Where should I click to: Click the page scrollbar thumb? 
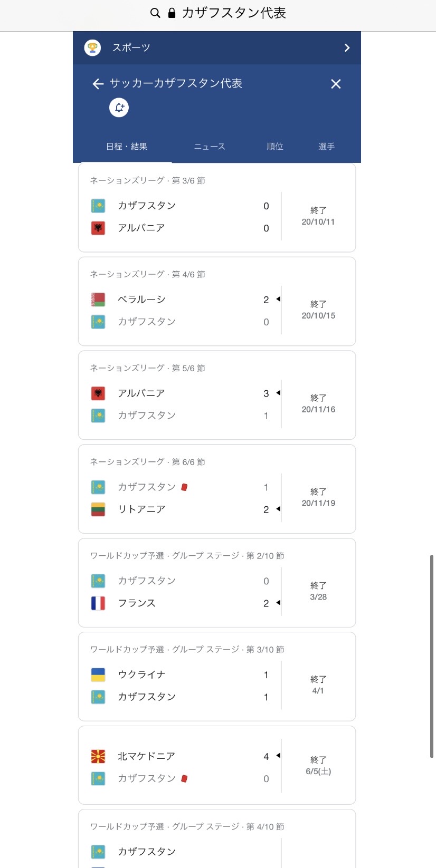point(432,656)
